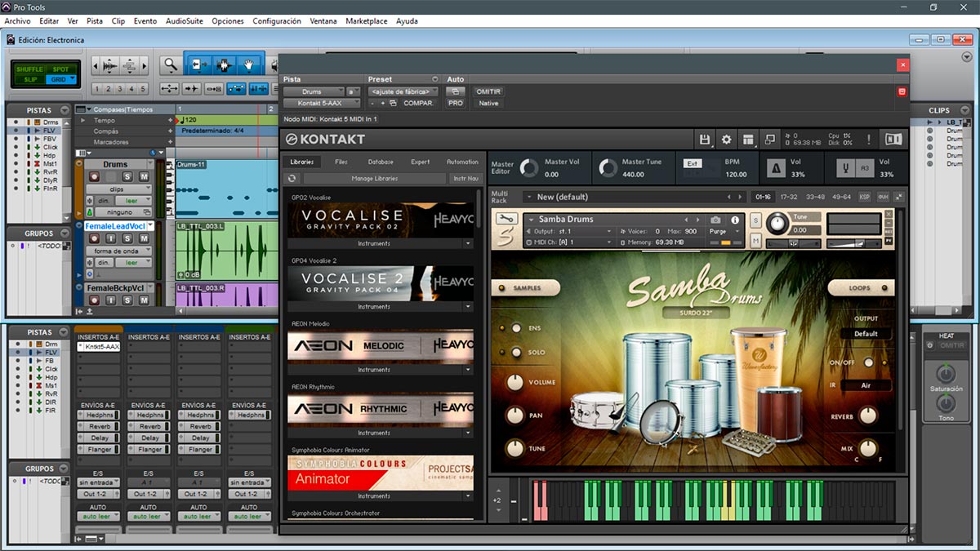
Task: Open the plugin automation enable icon
Action: 455,91
